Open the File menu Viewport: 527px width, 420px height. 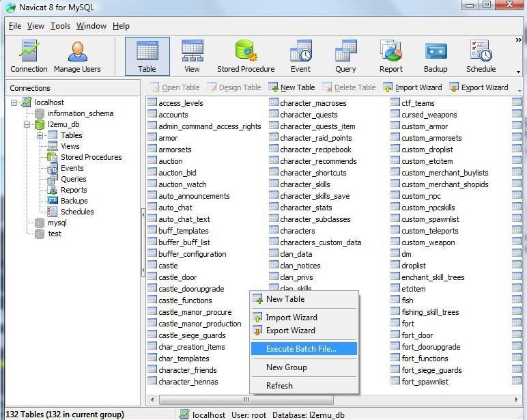[x=15, y=26]
